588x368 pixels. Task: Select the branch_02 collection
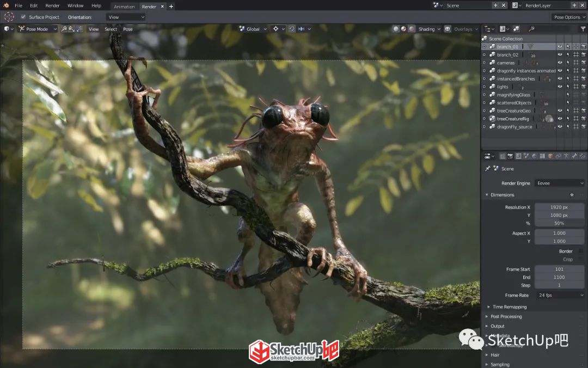507,55
